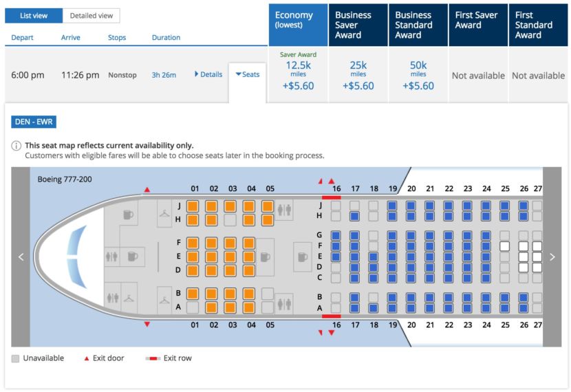Expand the flight Details section

click(208, 74)
